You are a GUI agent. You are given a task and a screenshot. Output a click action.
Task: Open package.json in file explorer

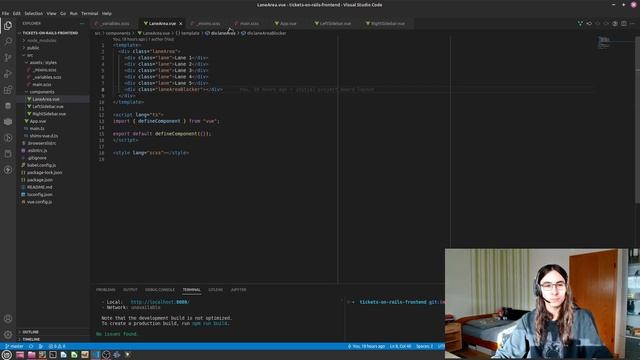click(x=40, y=180)
